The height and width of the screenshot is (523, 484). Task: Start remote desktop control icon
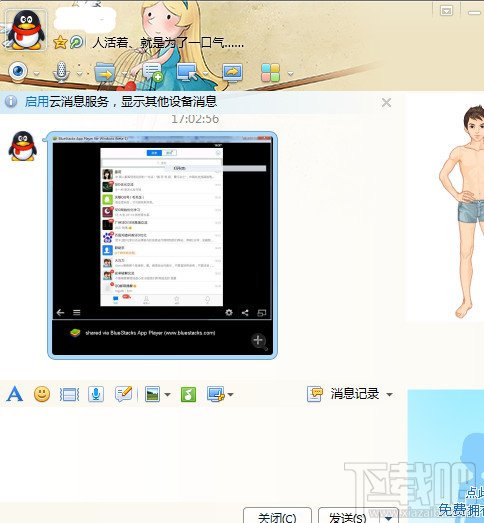pyautogui.click(x=187, y=72)
